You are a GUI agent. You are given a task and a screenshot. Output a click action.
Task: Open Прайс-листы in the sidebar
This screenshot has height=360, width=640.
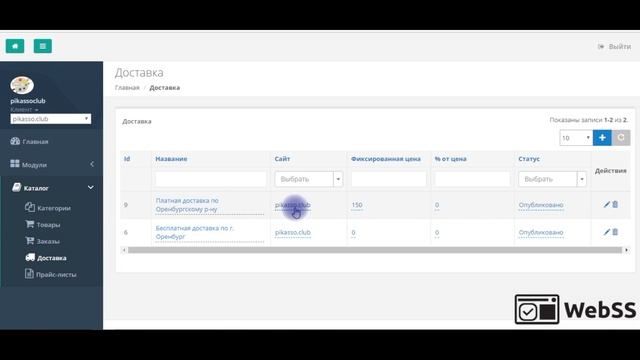point(51,274)
